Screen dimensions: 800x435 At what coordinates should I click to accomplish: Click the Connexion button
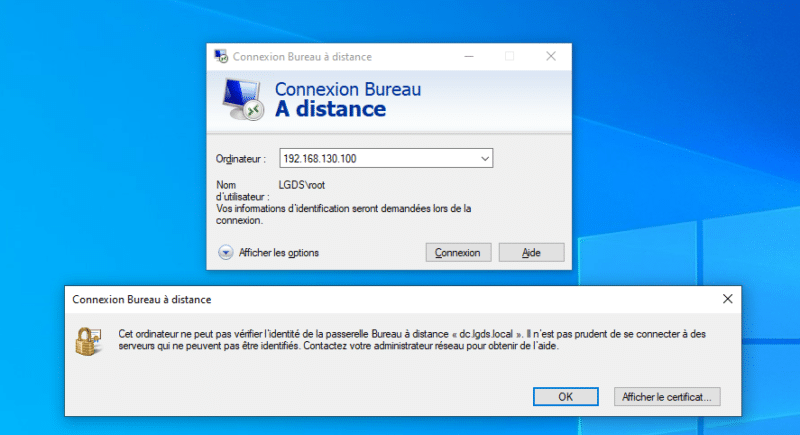pos(458,252)
